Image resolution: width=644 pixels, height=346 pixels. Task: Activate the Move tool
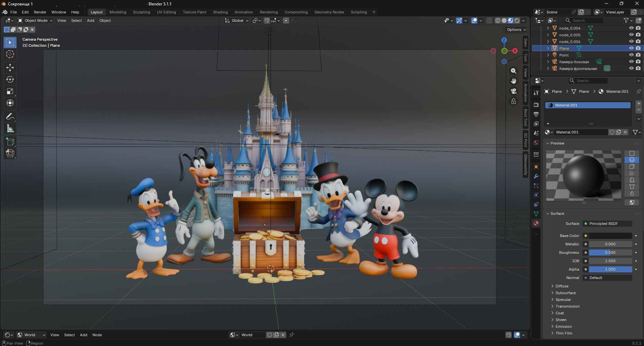point(10,68)
